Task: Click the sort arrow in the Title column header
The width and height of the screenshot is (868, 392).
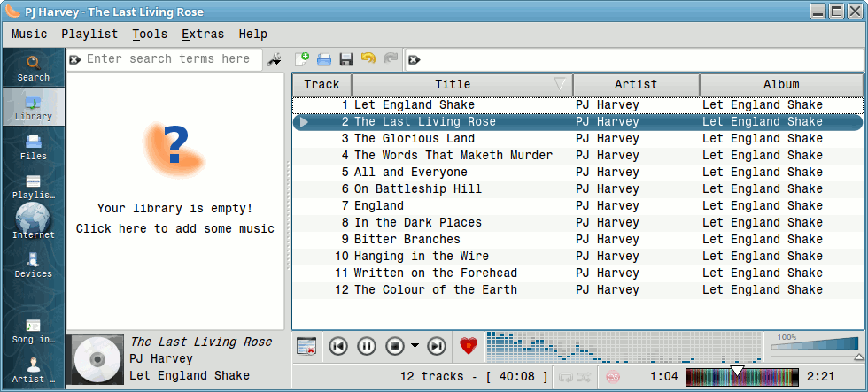Action: coord(560,84)
